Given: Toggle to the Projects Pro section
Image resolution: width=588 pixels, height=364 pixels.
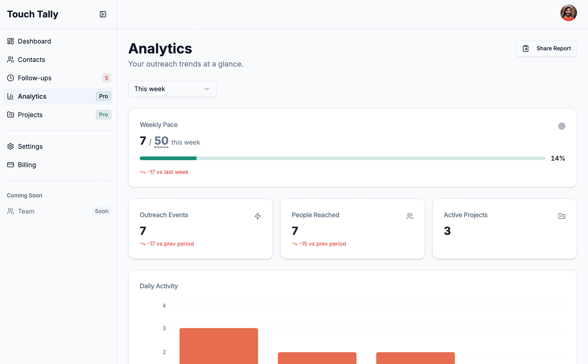Looking at the screenshot, I should [x=103, y=115].
